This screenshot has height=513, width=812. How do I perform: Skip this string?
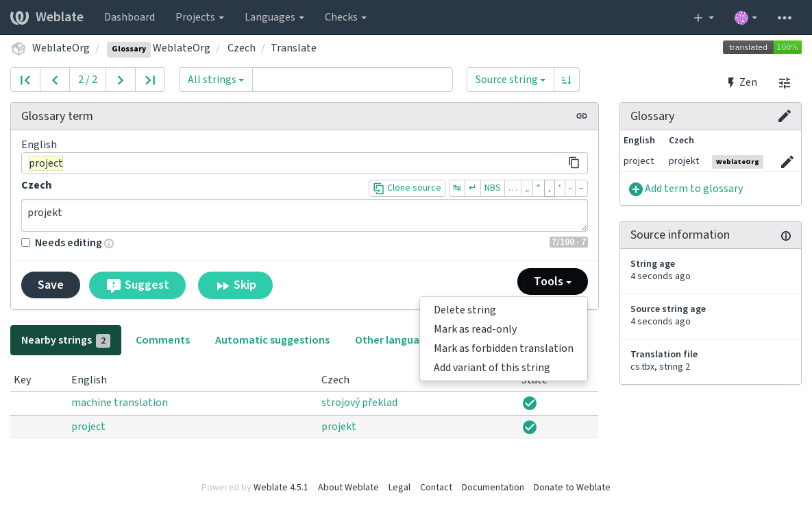pyautogui.click(x=235, y=285)
